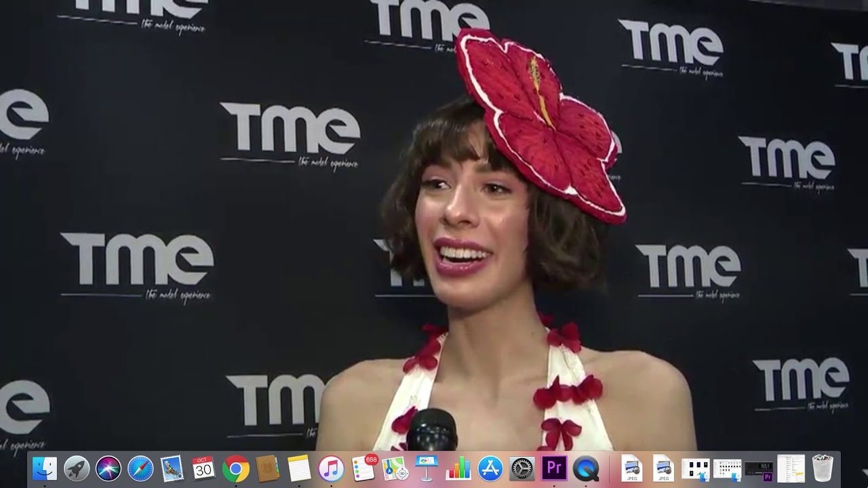This screenshot has height=488, width=868.
Task: Open the brown Contacts book
Action: [x=267, y=468]
